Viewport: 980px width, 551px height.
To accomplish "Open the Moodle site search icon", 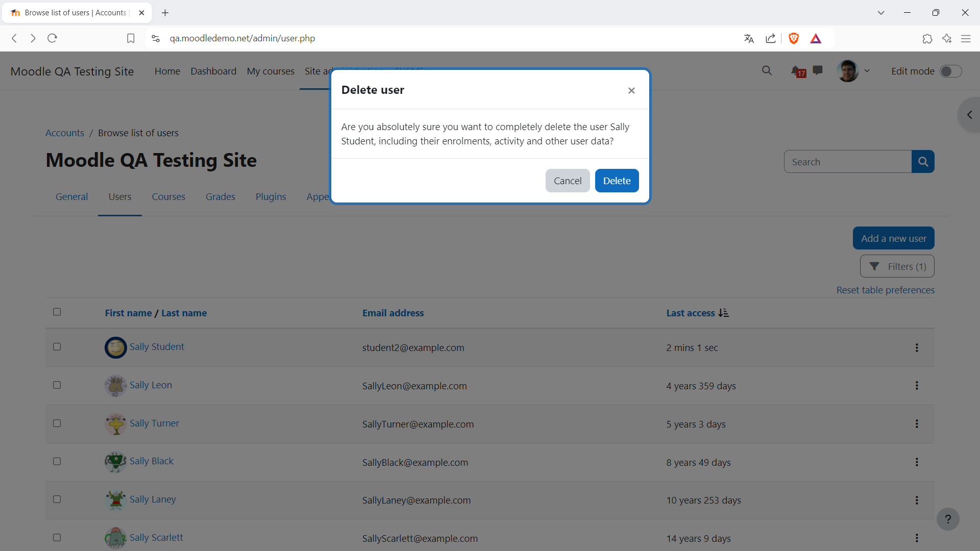I will (767, 71).
